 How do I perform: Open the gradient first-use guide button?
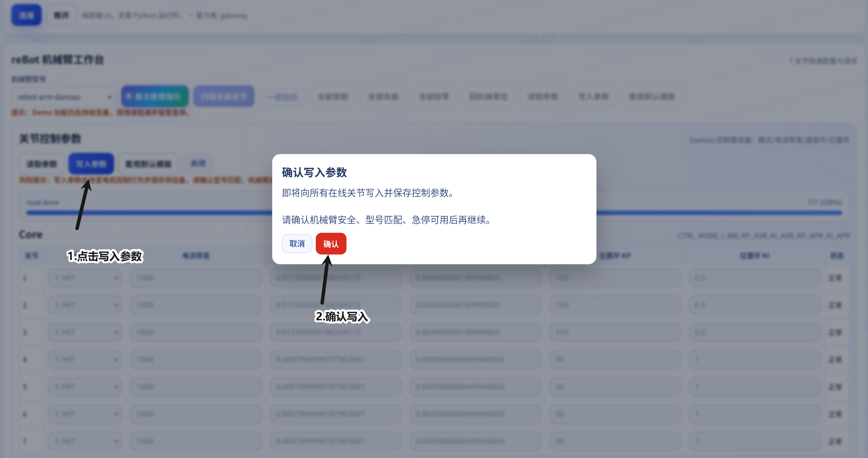(x=155, y=97)
